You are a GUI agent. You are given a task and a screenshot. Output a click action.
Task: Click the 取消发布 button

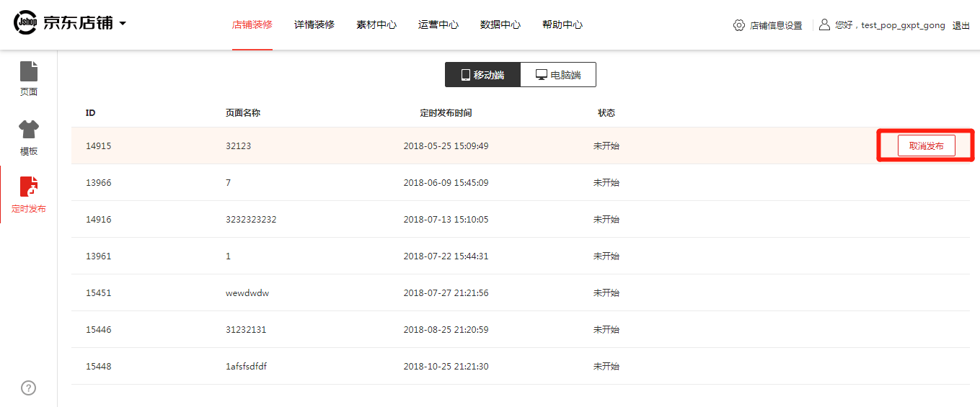(x=926, y=146)
